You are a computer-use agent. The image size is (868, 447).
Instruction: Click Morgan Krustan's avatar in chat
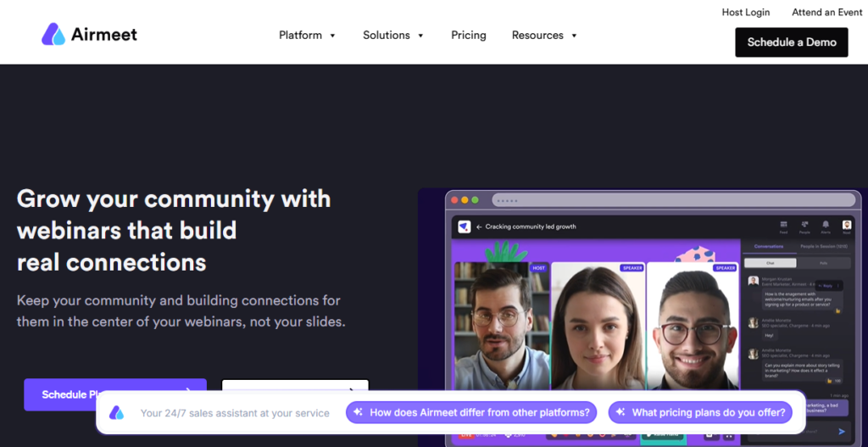tap(753, 281)
